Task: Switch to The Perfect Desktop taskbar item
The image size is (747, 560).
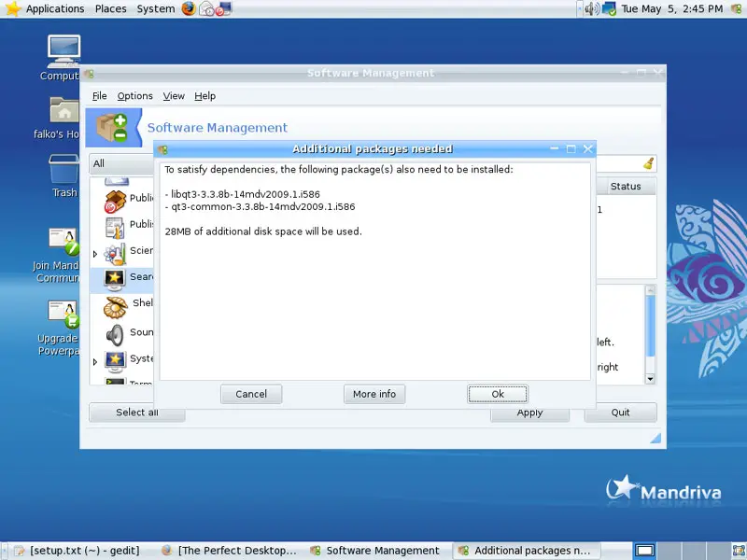Action: pos(229,551)
